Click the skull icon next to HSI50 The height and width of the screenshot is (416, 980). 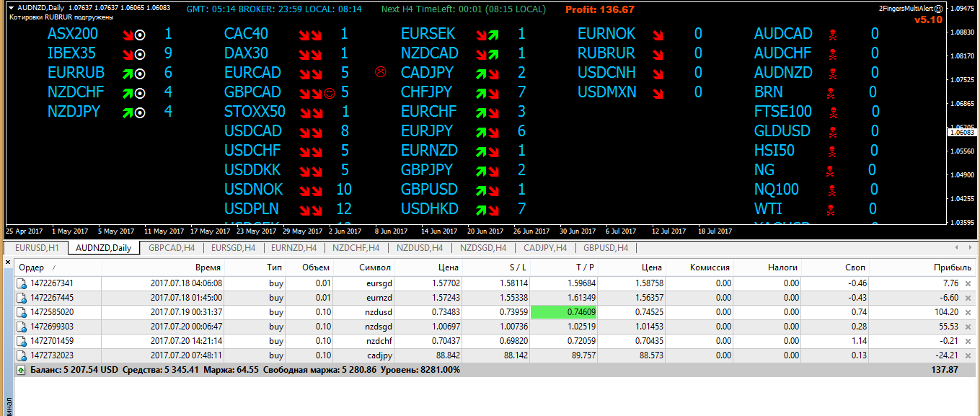(832, 151)
